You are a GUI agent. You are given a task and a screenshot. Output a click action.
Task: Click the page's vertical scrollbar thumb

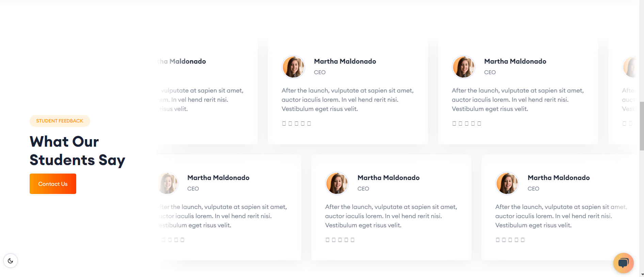coord(642,126)
